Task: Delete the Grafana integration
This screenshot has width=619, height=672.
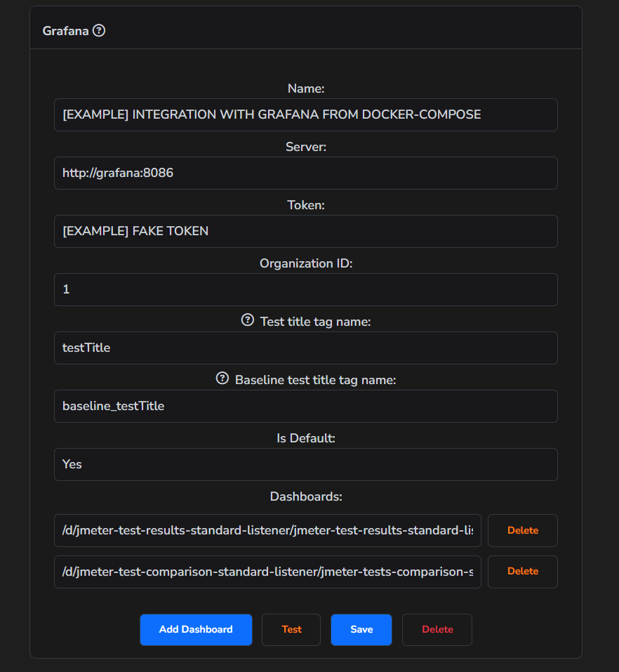Action: coord(437,629)
